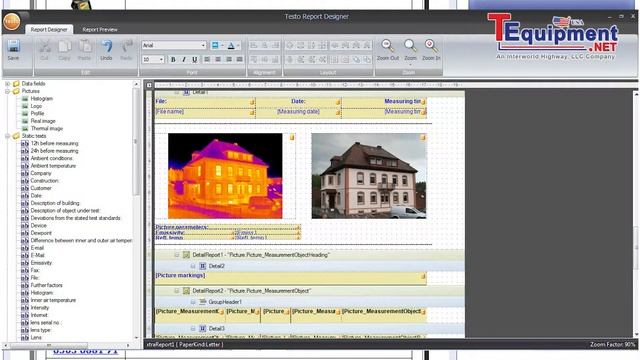Center text in Font group
Screen dimensions: 640x360
(x=218, y=60)
